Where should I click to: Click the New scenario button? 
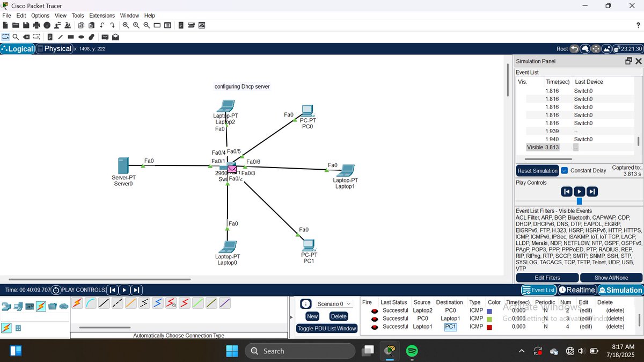click(312, 316)
